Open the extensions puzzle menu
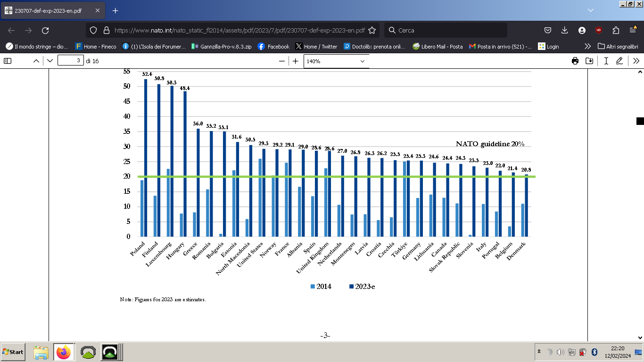Image resolution: width=644 pixels, height=362 pixels. pyautogui.click(x=616, y=30)
